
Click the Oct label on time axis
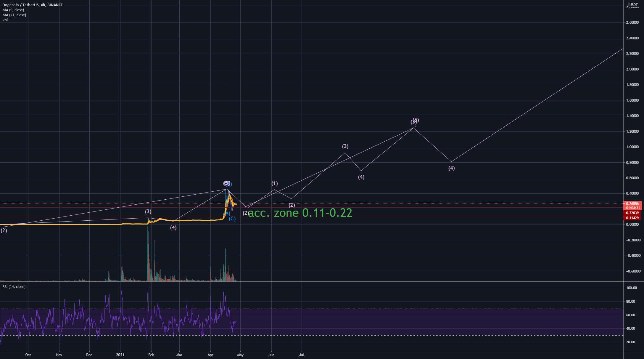coord(28,355)
